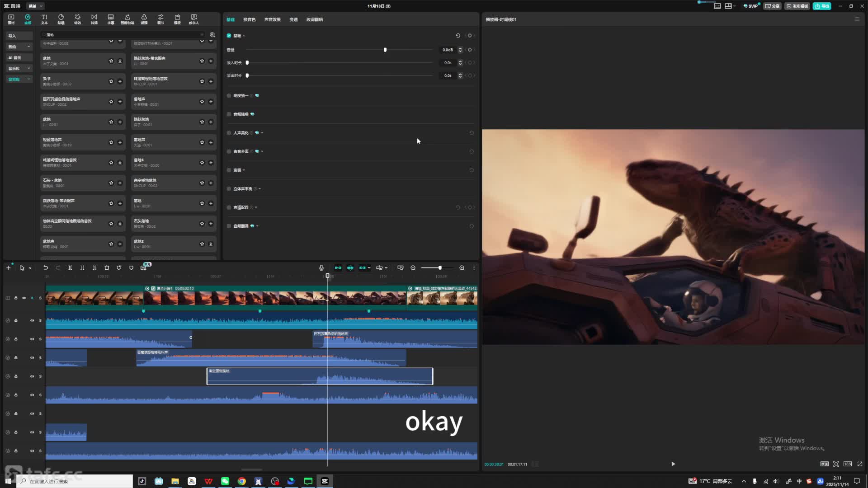Expand the selection tool dropdown arrow
The image size is (868, 488).
tap(30, 268)
